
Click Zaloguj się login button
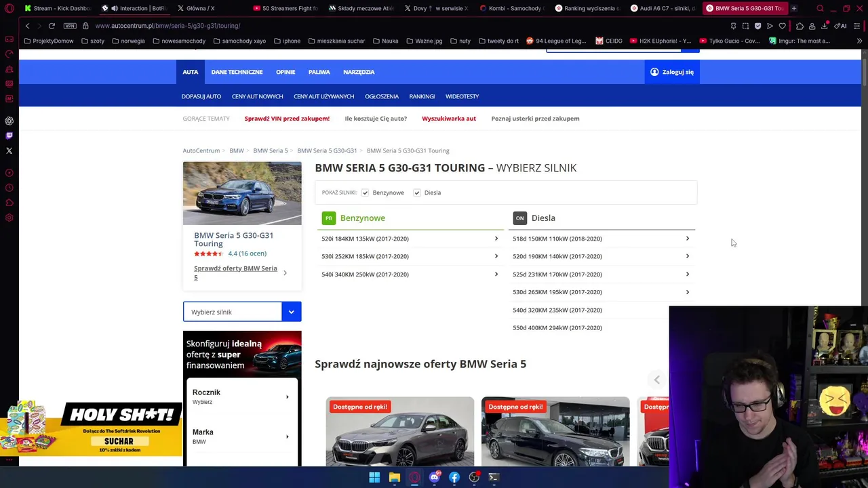point(672,72)
